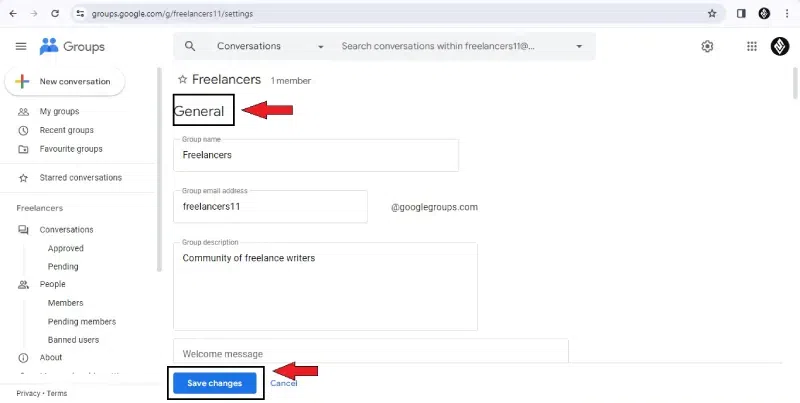Go back in browser history
Image resolution: width=800 pixels, height=403 pixels.
(x=13, y=14)
